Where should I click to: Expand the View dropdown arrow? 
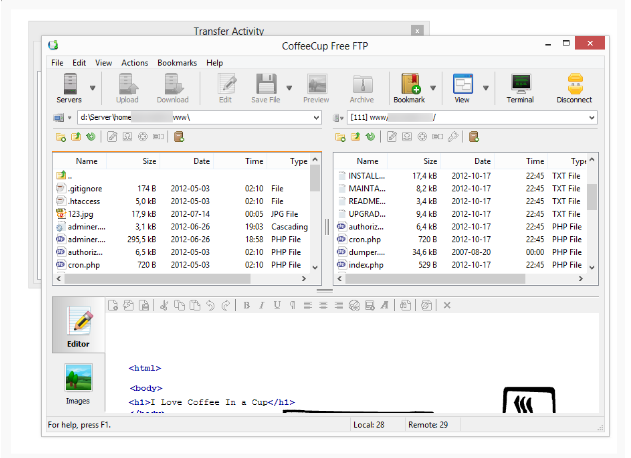point(486,88)
